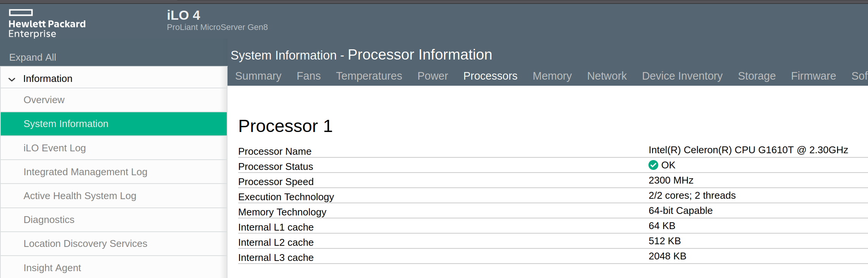Viewport: 868px width, 278px height.
Task: Switch to the Network tab
Action: tap(607, 76)
